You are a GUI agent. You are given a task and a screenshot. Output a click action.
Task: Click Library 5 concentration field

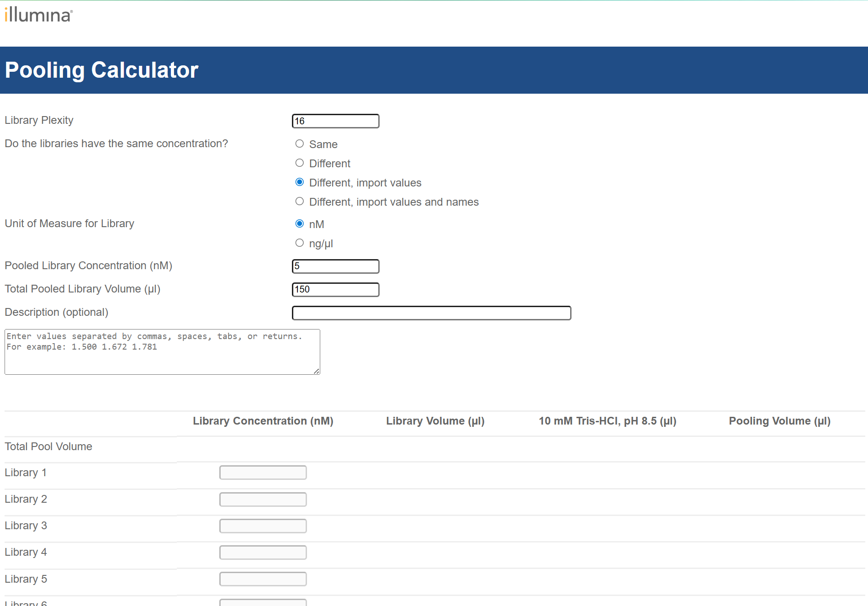(x=263, y=579)
